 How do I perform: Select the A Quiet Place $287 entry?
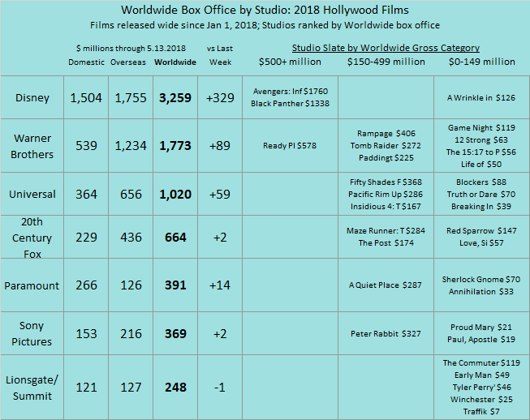click(386, 285)
